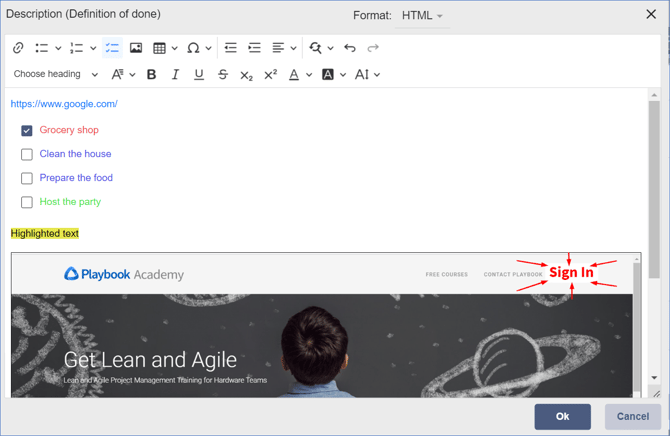
Task: Open the Choose heading dropdown
Action: [x=56, y=75]
